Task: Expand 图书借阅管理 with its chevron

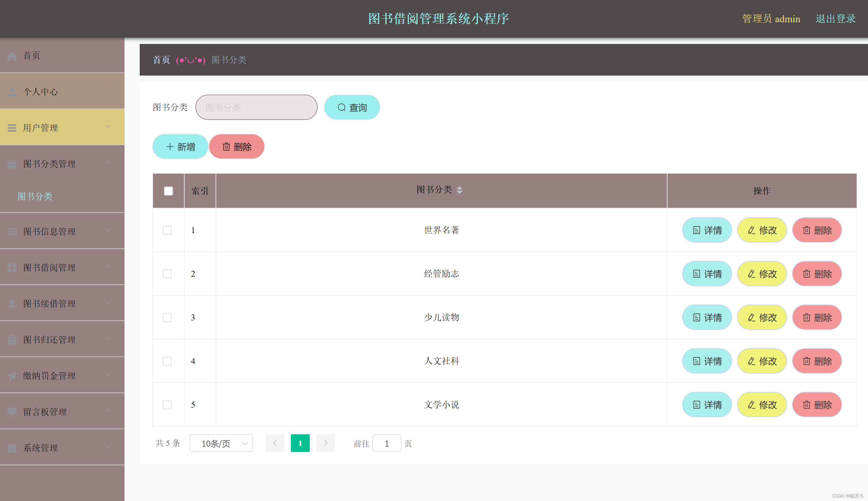Action: tap(108, 266)
